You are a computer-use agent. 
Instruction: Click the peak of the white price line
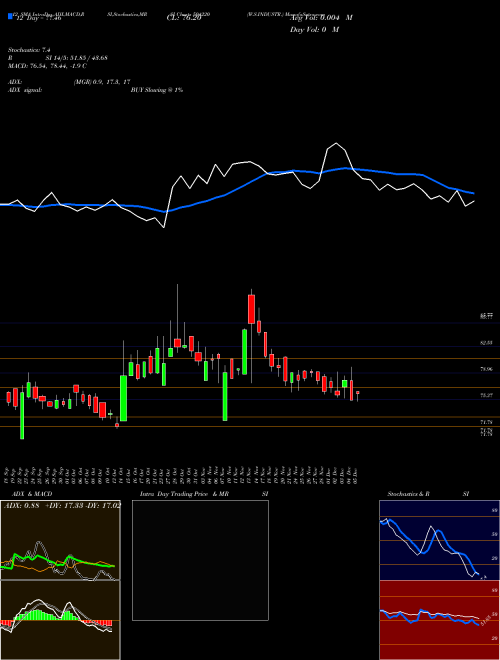coord(336,144)
